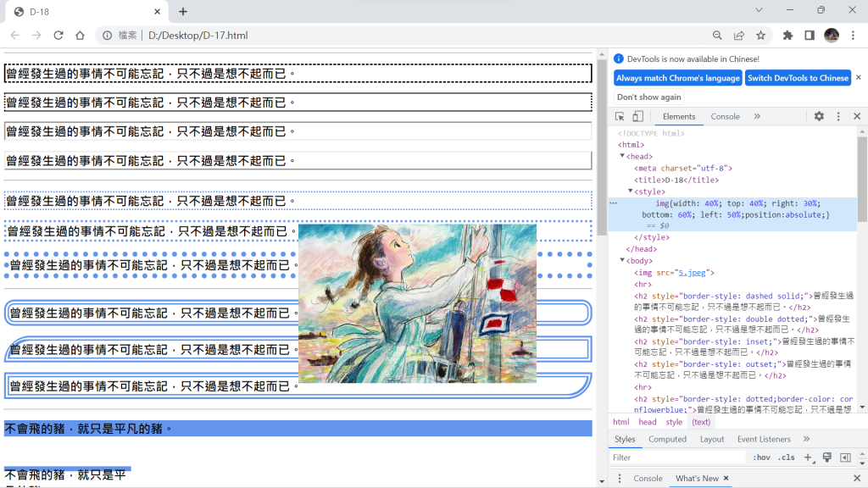
Task: Collapse the style element node
Action: [630, 191]
